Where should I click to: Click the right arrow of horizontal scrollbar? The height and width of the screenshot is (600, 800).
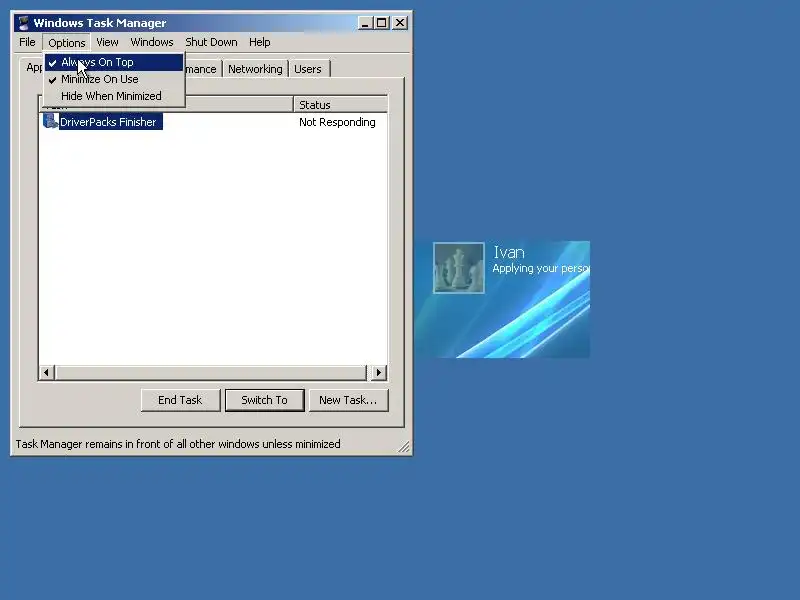click(x=379, y=372)
